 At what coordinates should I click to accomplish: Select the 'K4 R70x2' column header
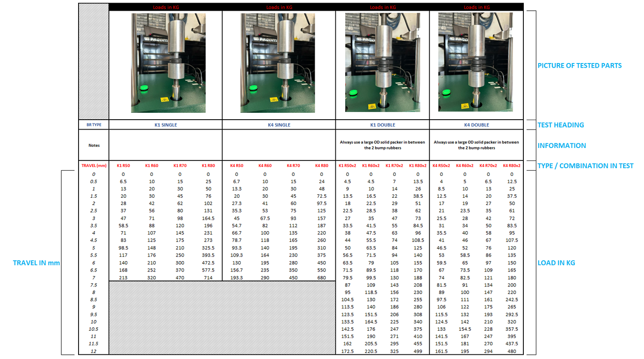[x=488, y=165]
